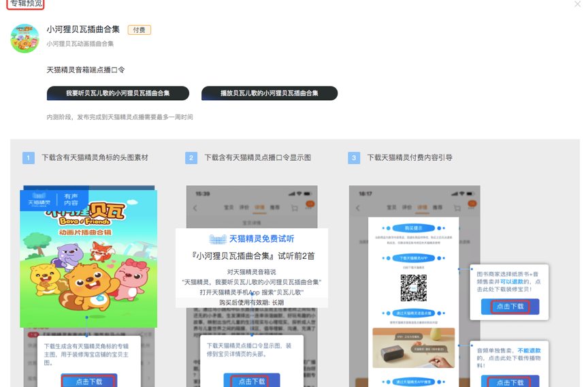Screen dimensions: 588x387
Task: Click the 内测阶段 notice text
Action: 120,117
